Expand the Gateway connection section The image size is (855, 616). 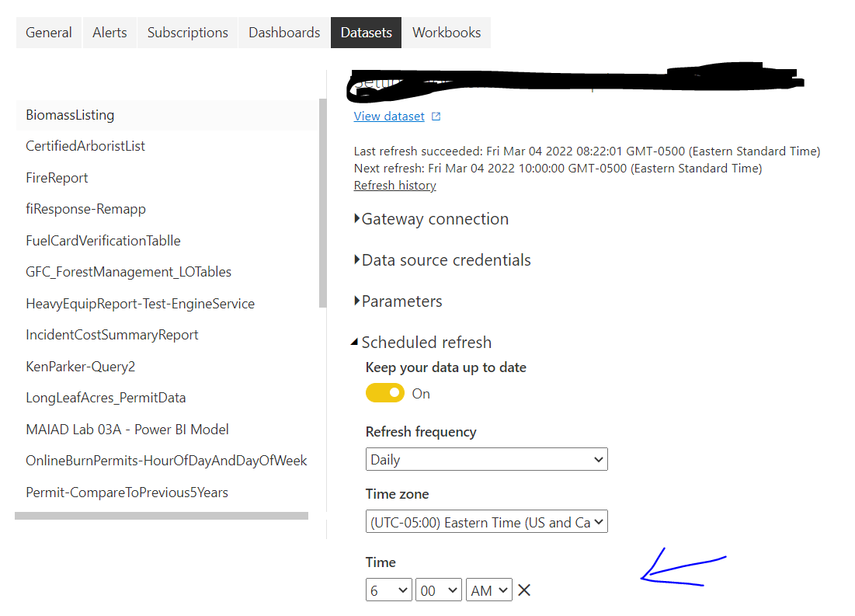click(x=431, y=219)
